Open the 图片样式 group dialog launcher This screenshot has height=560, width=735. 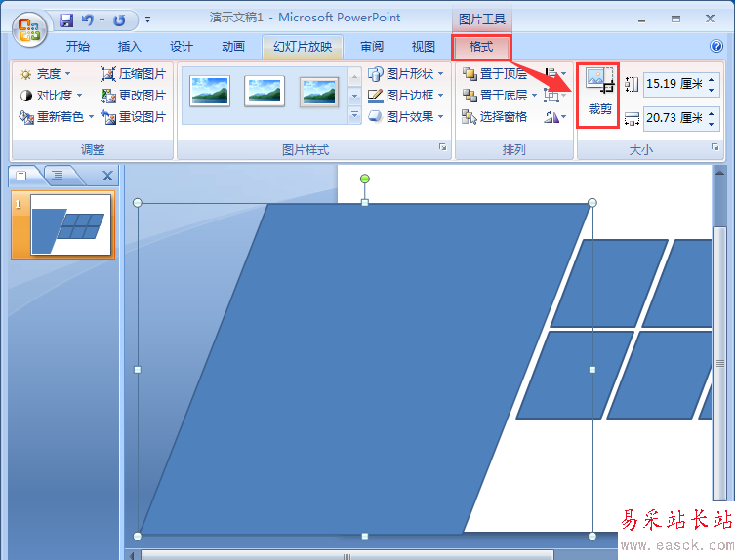[442, 147]
